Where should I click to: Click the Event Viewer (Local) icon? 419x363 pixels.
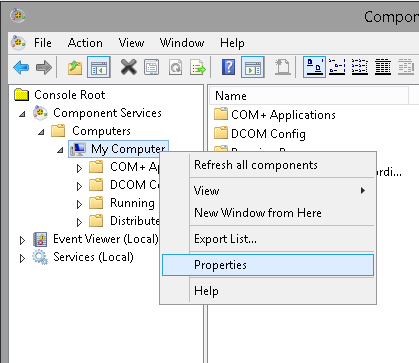click(x=40, y=239)
